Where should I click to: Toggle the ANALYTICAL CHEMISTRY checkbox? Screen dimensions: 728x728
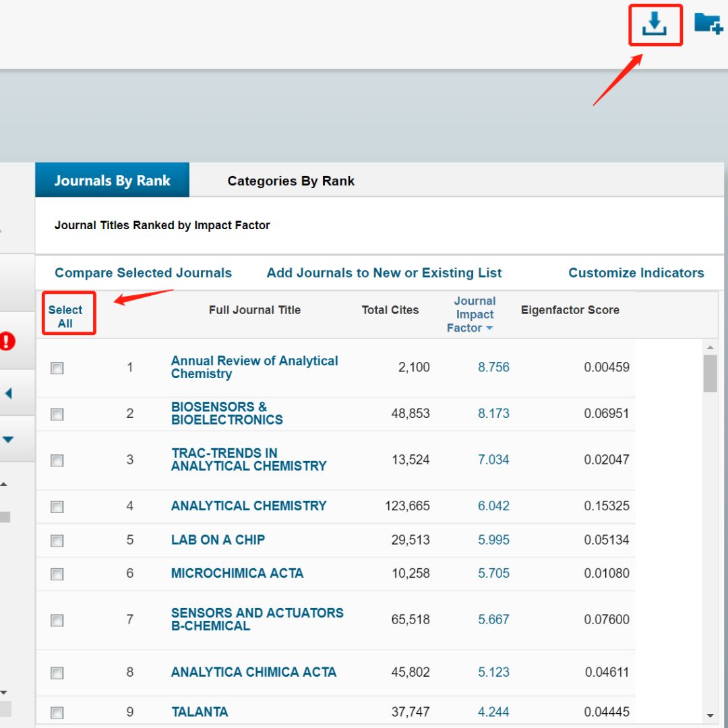click(x=57, y=506)
